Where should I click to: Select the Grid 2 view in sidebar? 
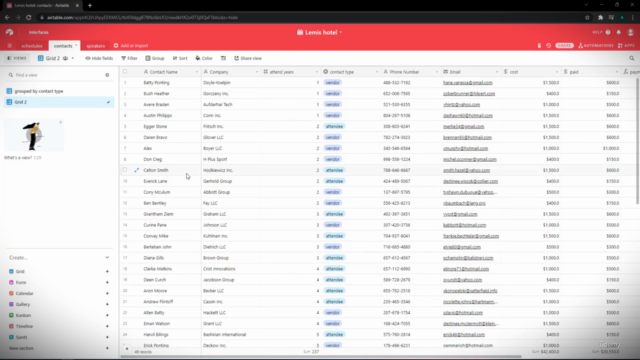[x=60, y=102]
